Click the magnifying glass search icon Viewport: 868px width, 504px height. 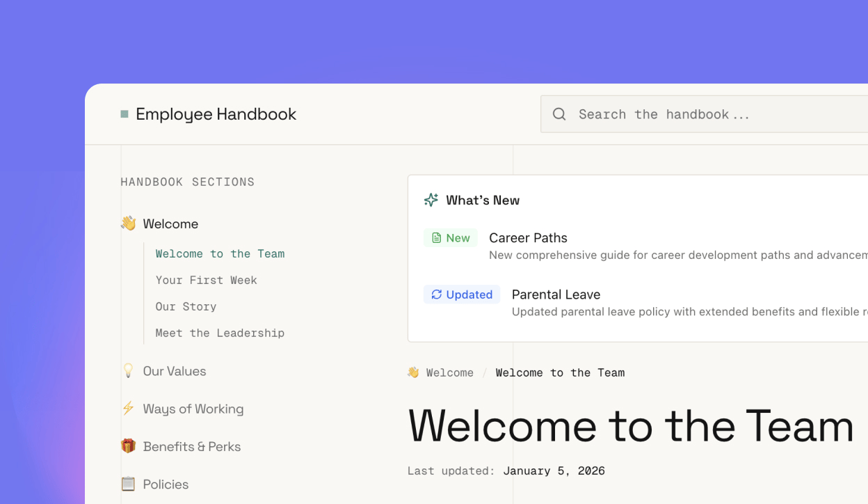tap(559, 114)
